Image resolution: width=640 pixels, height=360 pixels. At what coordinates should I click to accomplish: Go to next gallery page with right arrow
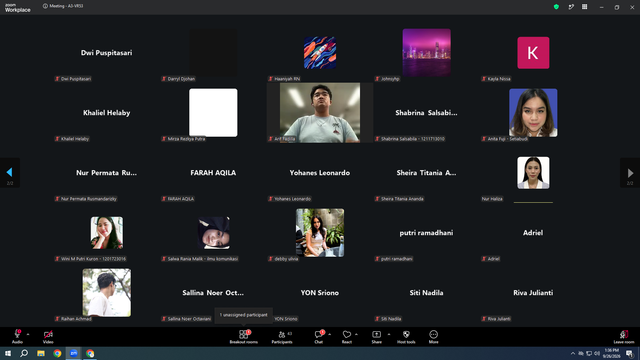(630, 173)
